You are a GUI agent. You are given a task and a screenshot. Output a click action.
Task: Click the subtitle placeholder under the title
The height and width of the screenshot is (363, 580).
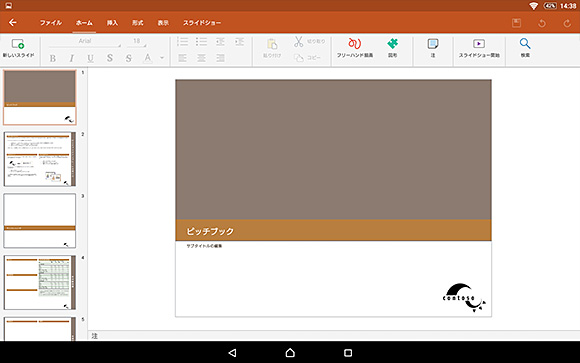point(204,246)
